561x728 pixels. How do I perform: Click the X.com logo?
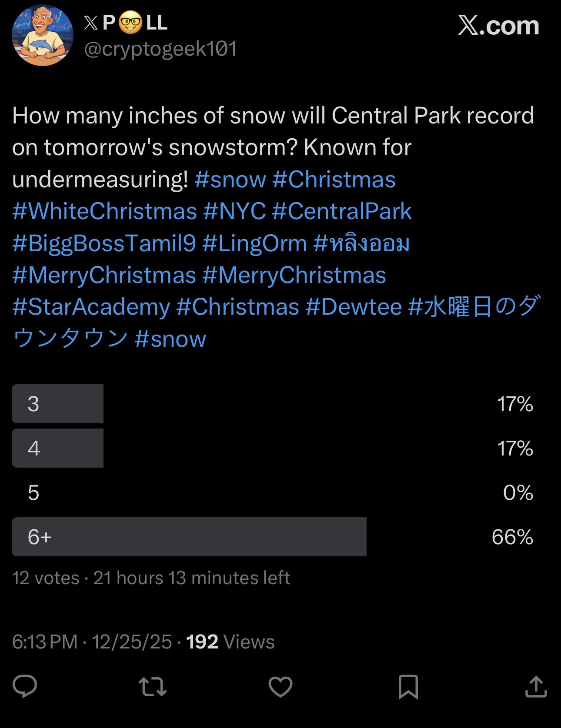[x=498, y=26]
